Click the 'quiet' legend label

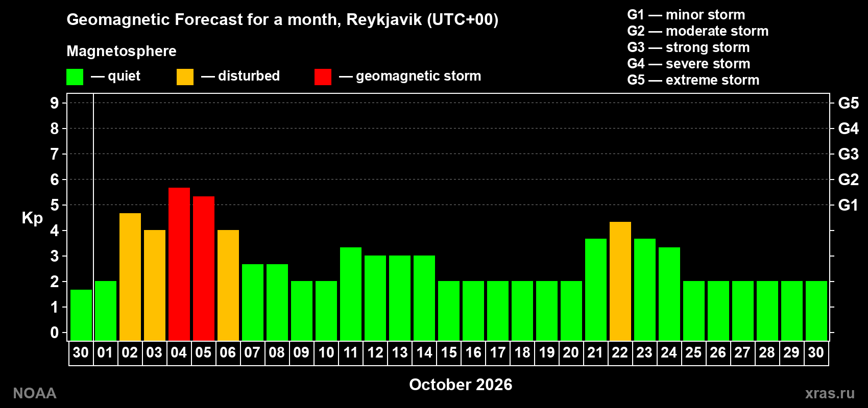point(124,76)
